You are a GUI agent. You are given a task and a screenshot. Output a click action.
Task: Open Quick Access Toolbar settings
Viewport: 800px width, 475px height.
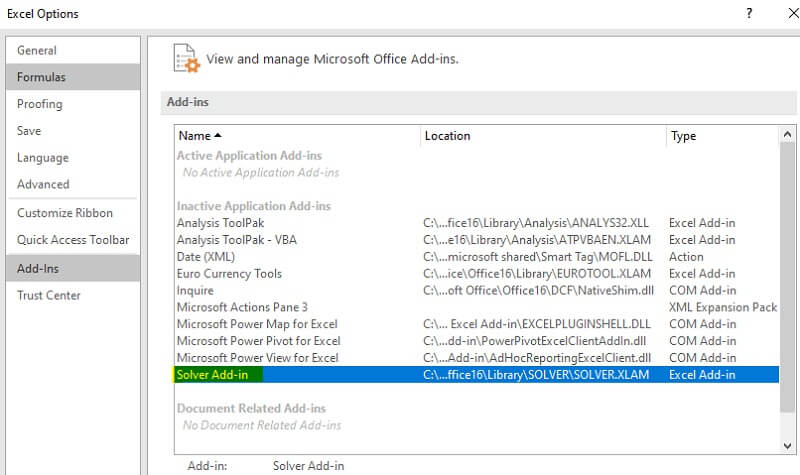[x=73, y=240]
